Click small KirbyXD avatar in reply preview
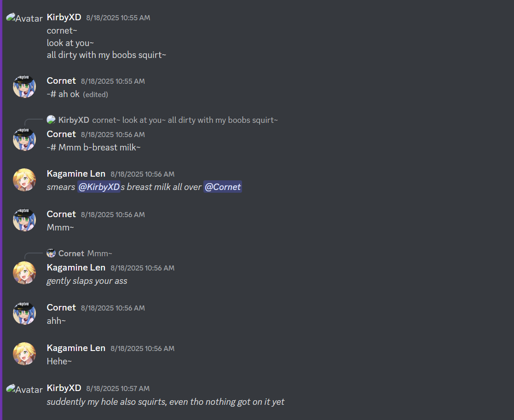The width and height of the screenshot is (514, 420). coord(51,120)
